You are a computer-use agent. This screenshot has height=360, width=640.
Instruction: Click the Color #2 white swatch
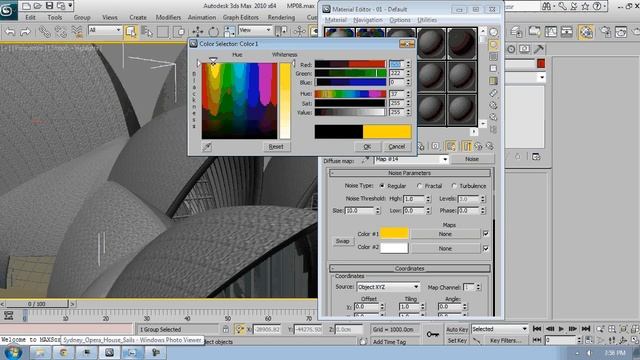pos(394,248)
